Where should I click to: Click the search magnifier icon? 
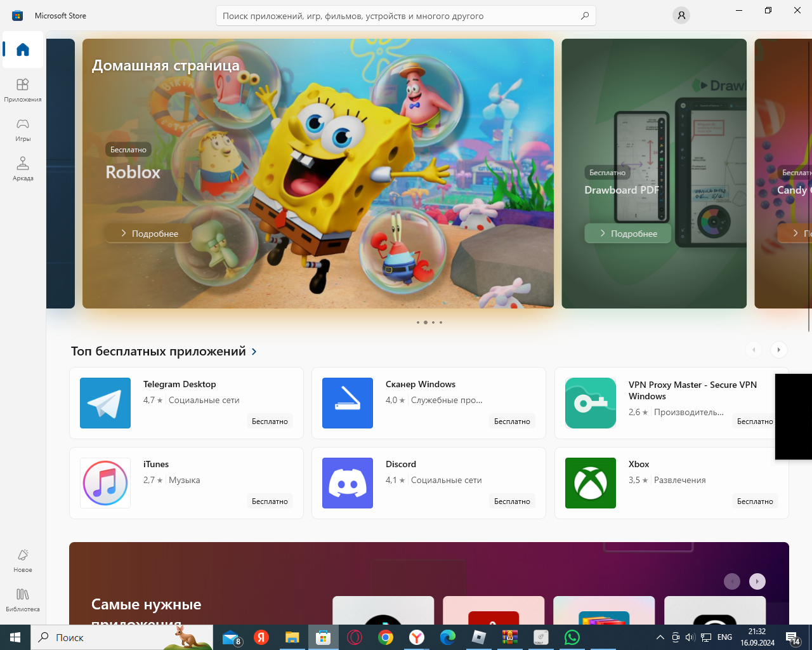[x=584, y=16]
